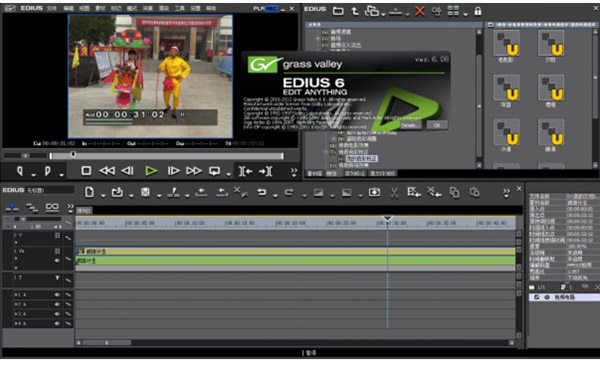Screen dimensions: 600x368
Task: Click the Undo arrow icon
Action: click(262, 192)
